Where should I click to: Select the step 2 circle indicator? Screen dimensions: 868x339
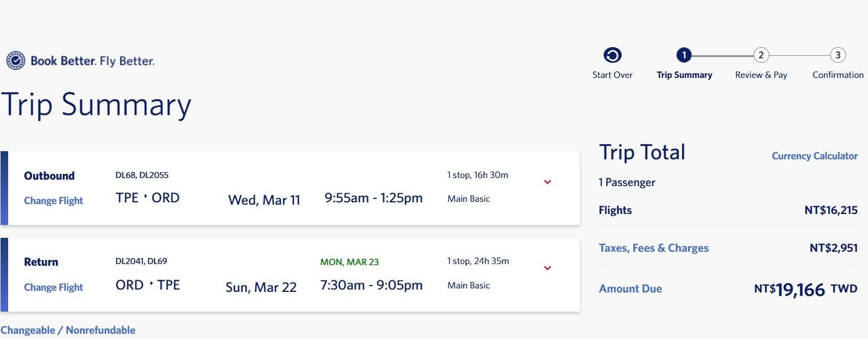click(x=761, y=55)
